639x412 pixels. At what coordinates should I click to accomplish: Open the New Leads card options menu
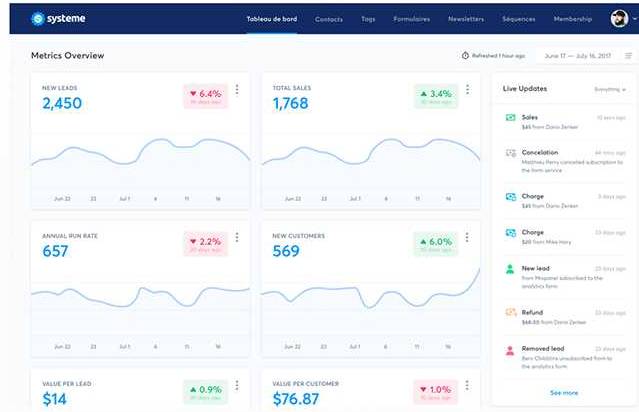[237, 90]
